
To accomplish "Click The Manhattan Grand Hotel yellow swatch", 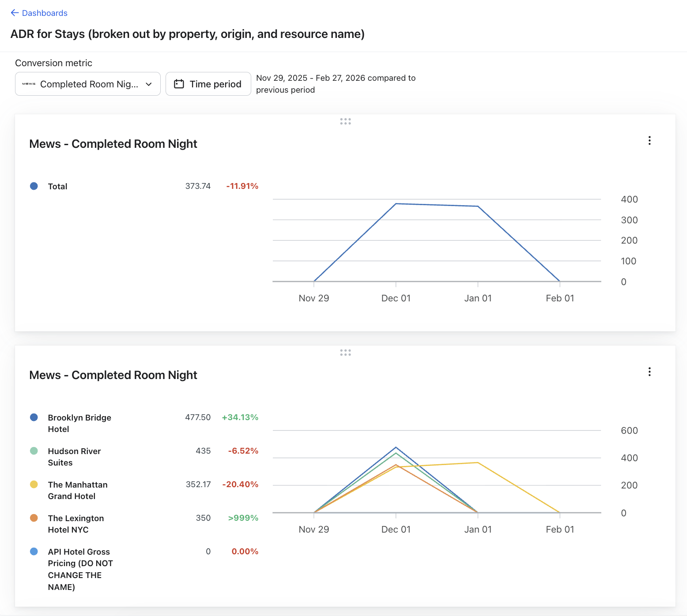I will pos(34,485).
